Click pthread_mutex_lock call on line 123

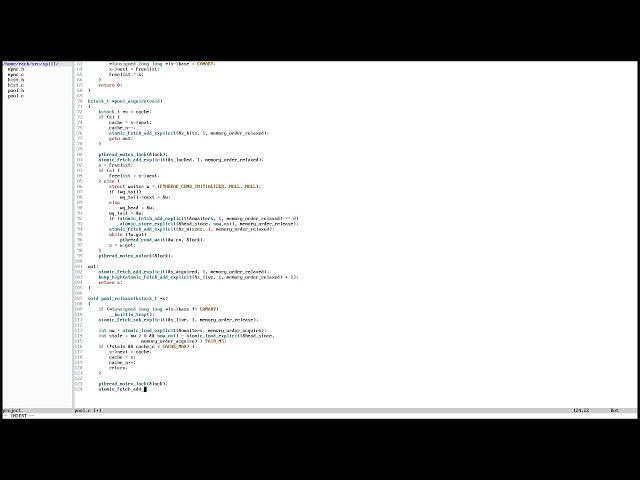pyautogui.click(x=133, y=384)
